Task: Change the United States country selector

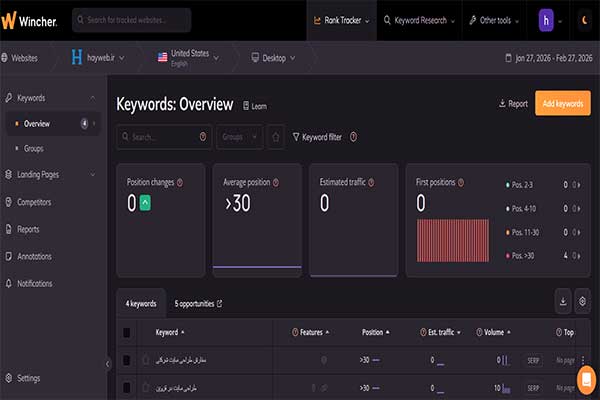Action: pos(188,58)
